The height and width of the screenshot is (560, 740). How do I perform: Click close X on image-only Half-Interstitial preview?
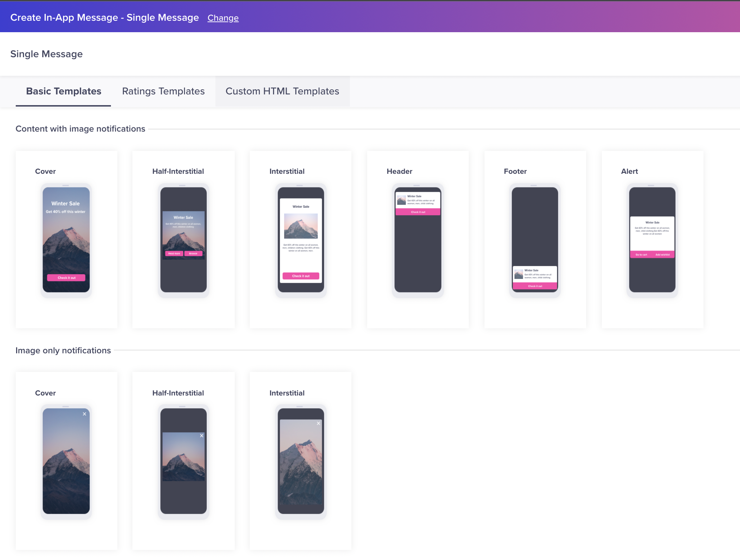(201, 436)
